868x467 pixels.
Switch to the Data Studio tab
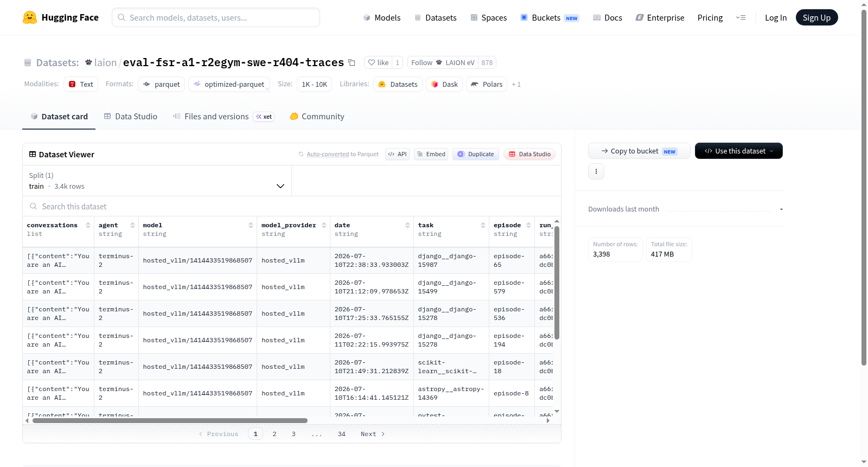pyautogui.click(x=131, y=116)
